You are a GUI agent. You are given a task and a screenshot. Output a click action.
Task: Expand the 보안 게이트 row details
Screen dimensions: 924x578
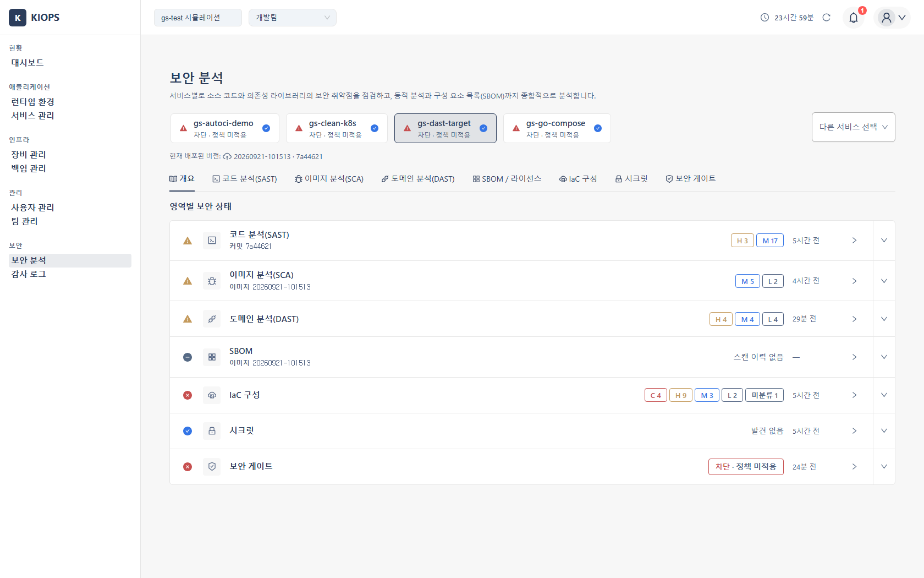pos(884,467)
